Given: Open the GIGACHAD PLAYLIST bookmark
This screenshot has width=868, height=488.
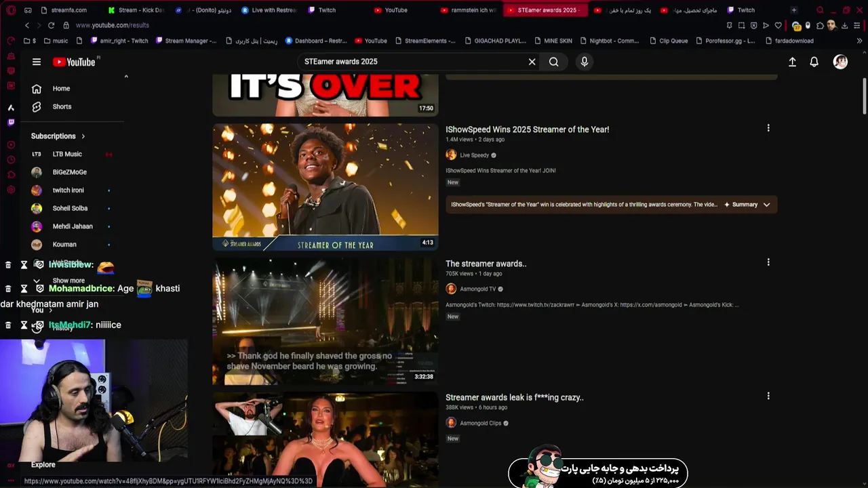Looking at the screenshot, I should [496, 41].
